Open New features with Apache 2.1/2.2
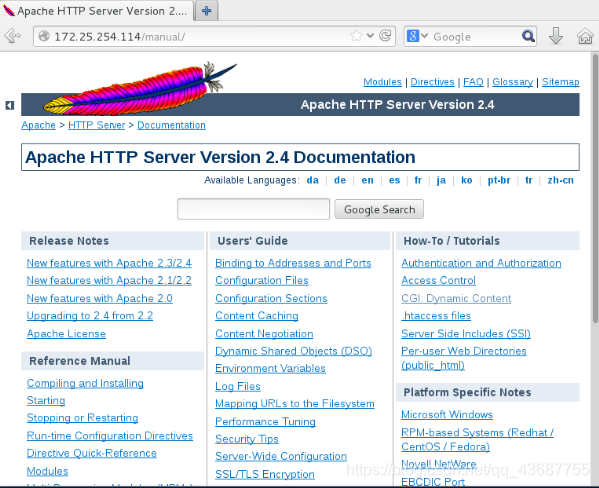599x488 pixels. tap(109, 280)
